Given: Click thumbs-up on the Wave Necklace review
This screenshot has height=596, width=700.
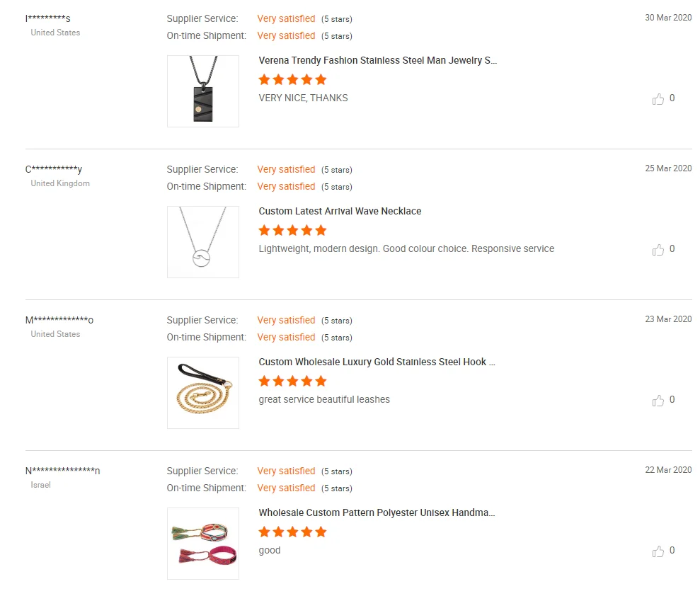Looking at the screenshot, I should (x=658, y=250).
